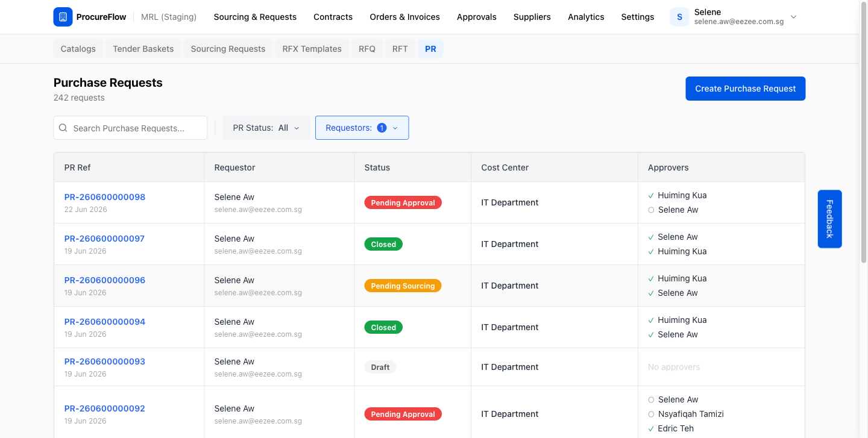The height and width of the screenshot is (438, 868).
Task: Open the Suppliers menu
Action: click(532, 17)
